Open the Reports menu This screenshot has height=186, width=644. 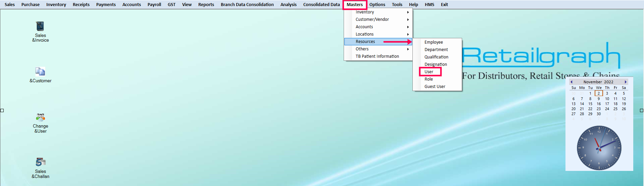pos(206,4)
